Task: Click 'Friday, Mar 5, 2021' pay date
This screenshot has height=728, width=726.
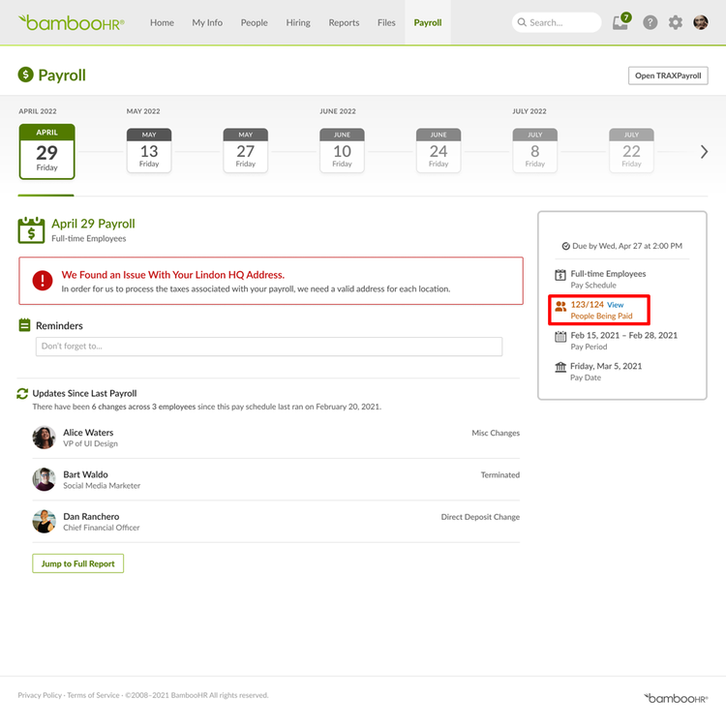Action: 606,366
